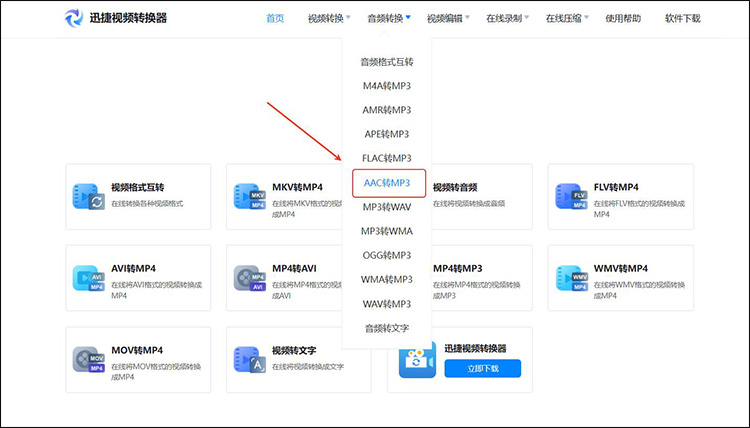Screen dimensions: 750x428
Task: Click the WMV转MP4 card icon
Action: pos(571,278)
